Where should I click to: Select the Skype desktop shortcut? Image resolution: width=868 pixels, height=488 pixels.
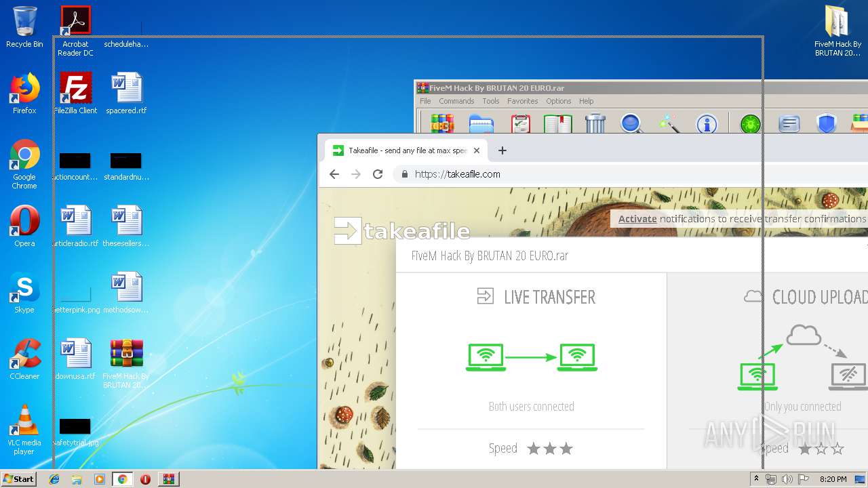[24, 293]
